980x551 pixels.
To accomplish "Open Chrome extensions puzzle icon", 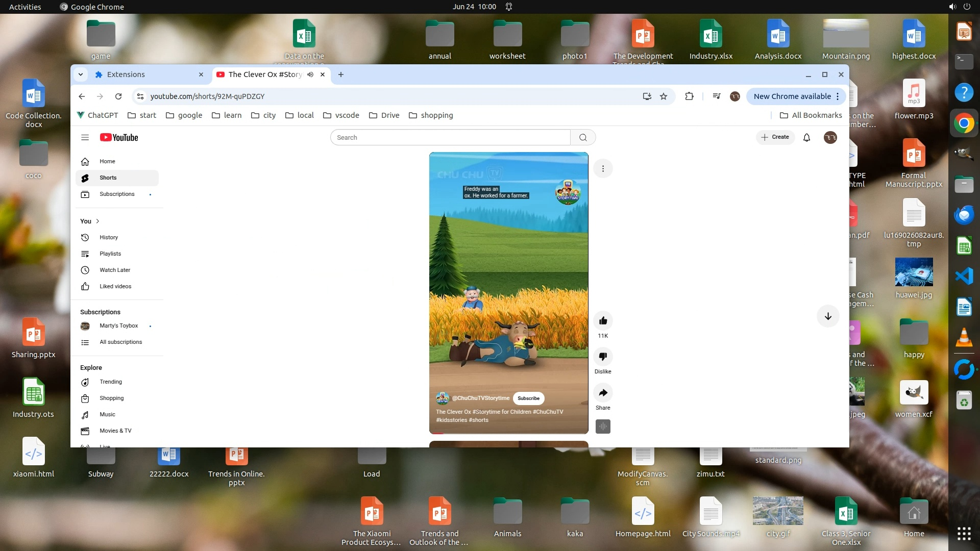I will pos(689,96).
